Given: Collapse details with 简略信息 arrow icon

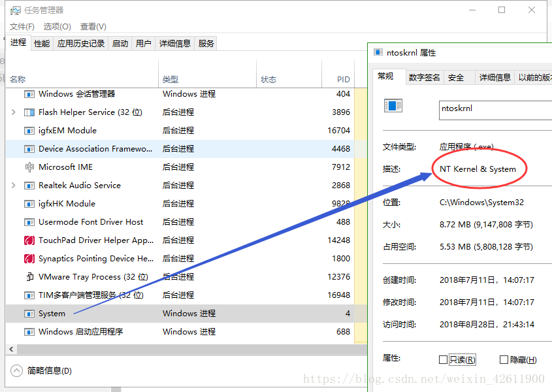Looking at the screenshot, I should point(16,371).
